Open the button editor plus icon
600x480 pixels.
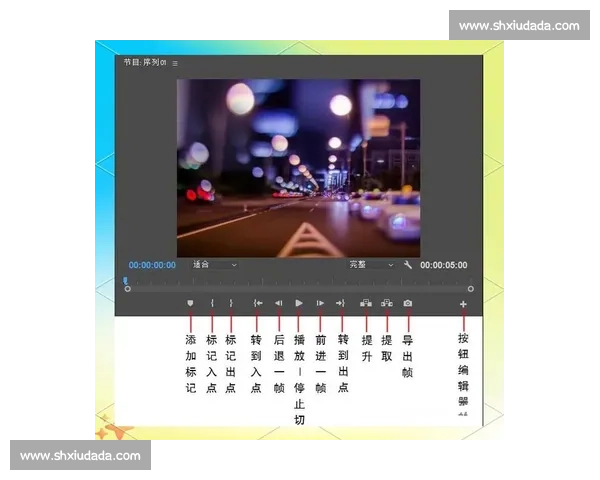tap(463, 303)
